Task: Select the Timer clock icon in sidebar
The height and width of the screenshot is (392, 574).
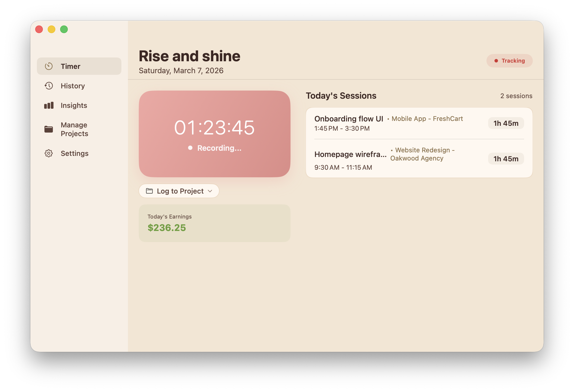Action: click(x=49, y=66)
